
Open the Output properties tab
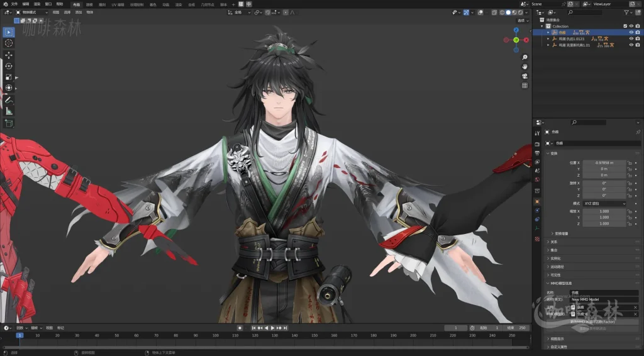[537, 153]
